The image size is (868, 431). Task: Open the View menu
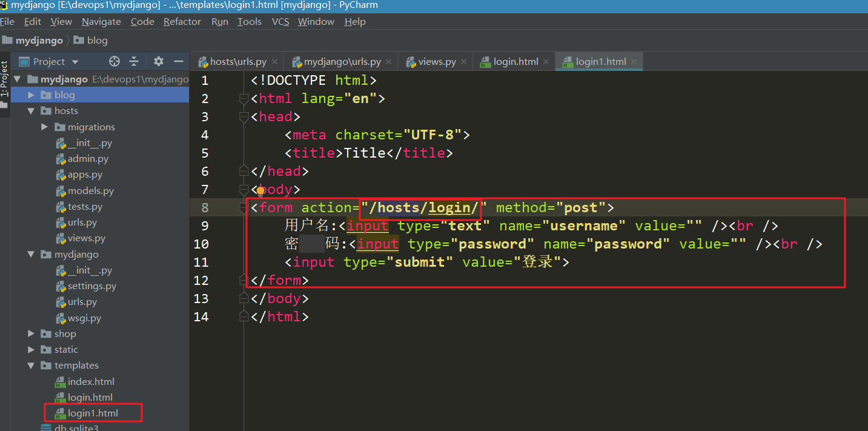point(61,21)
